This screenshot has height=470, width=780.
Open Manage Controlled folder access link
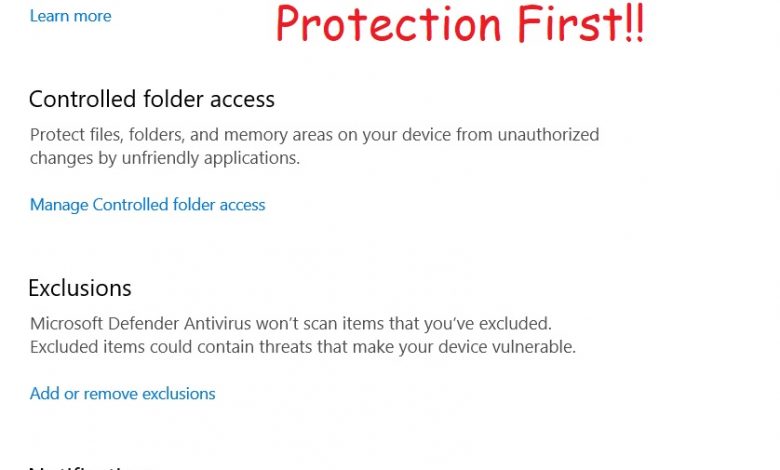147,205
